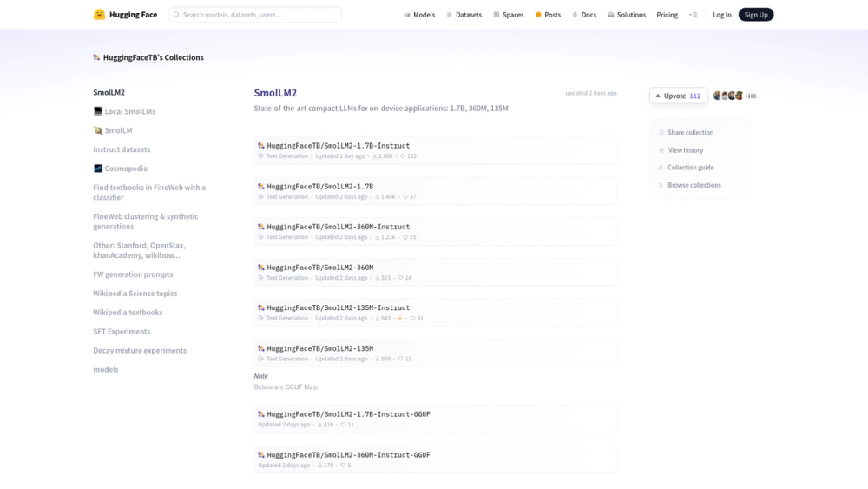Open HuggingFaceTB's Collections link
Viewport: 868px width, 489px height.
[x=154, y=57]
